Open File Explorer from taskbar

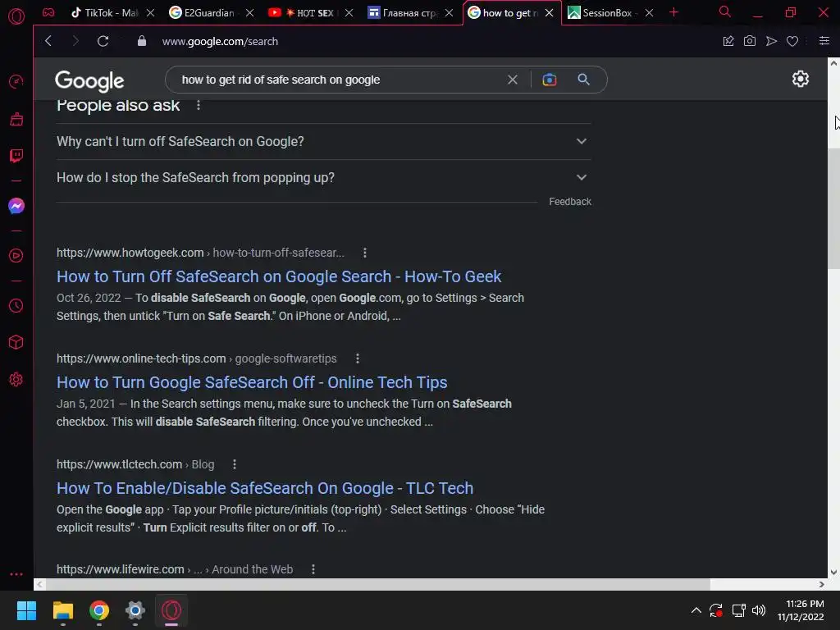coord(62,610)
